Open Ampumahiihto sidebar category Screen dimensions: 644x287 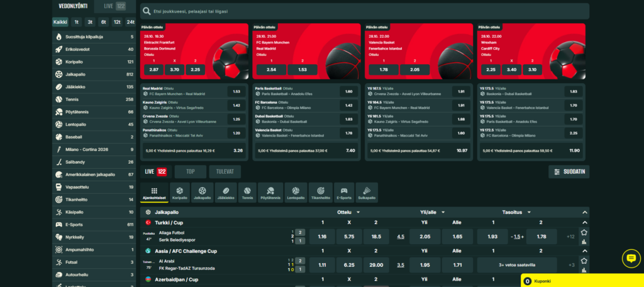(x=94, y=250)
